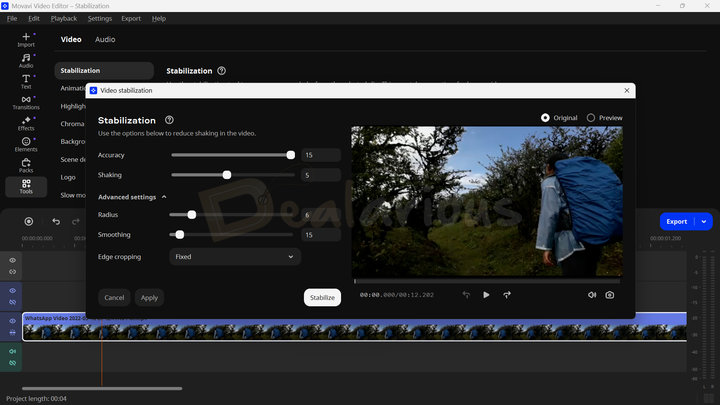Click the Shaking slider handle
The image size is (720, 405).
[x=227, y=175]
